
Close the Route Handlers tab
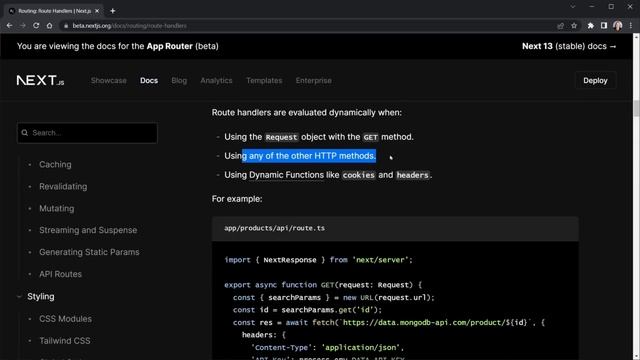coord(97,11)
